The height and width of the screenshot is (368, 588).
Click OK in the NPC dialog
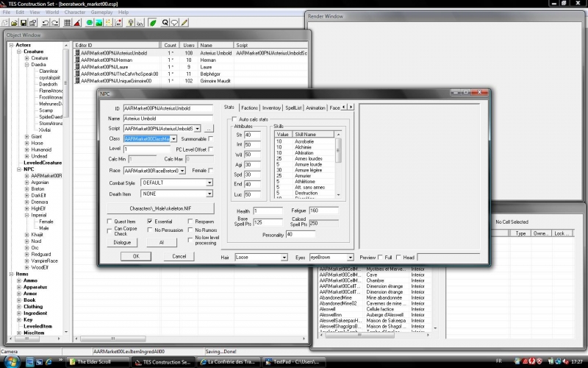[x=136, y=256]
